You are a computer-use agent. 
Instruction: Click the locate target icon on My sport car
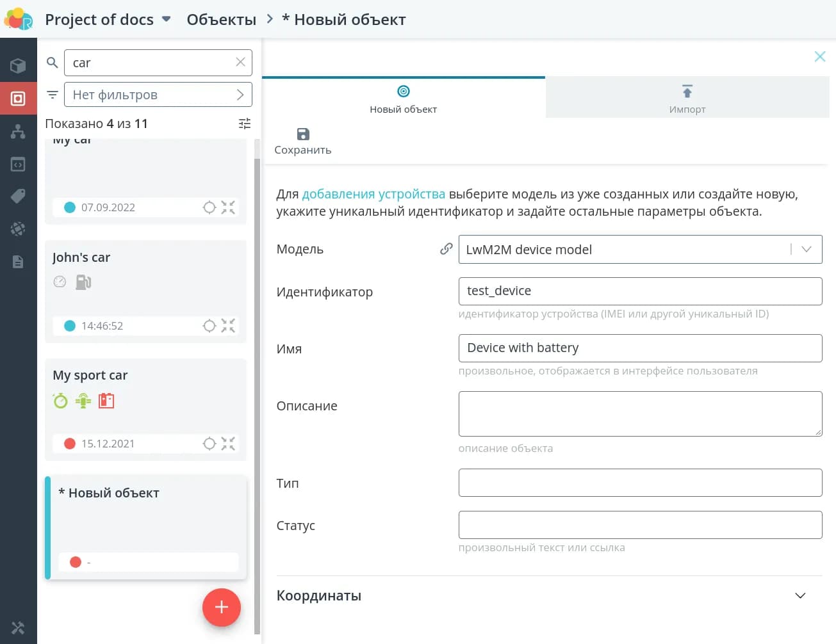(x=209, y=444)
